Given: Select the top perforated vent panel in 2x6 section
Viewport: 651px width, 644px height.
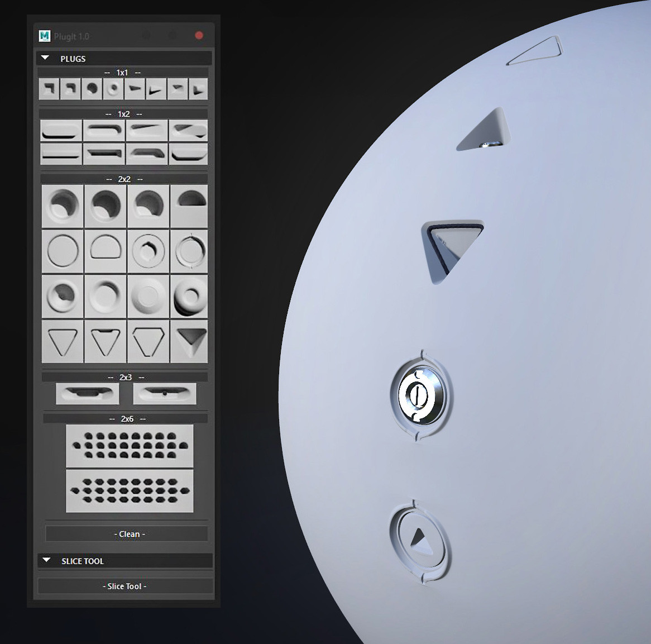Looking at the screenshot, I should [x=130, y=445].
